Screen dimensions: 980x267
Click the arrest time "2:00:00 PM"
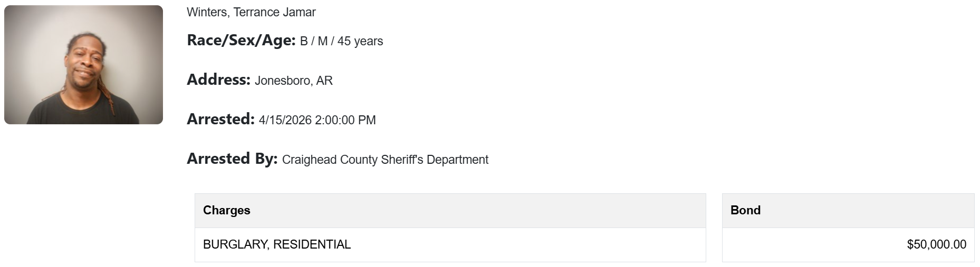345,120
